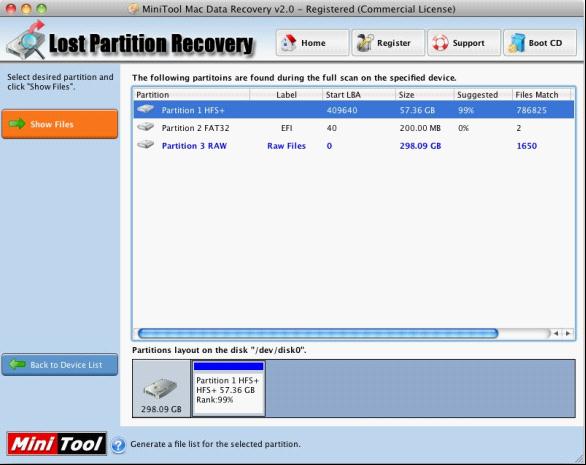This screenshot has width=586, height=465.
Task: Go Back to Device List
Action: tap(60, 364)
